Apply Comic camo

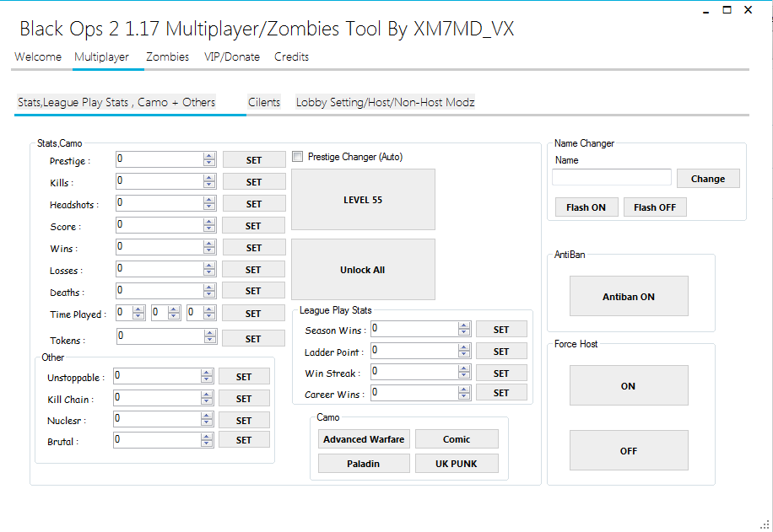pyautogui.click(x=457, y=439)
